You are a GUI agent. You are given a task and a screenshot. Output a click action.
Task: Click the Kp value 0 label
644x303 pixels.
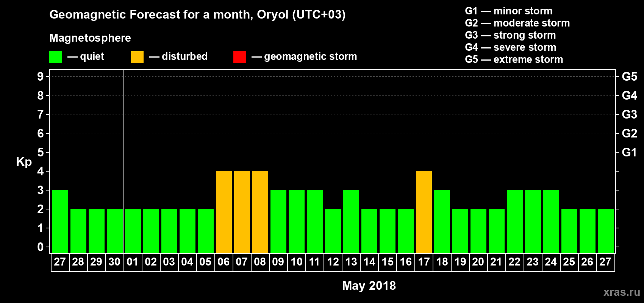pyautogui.click(x=41, y=247)
